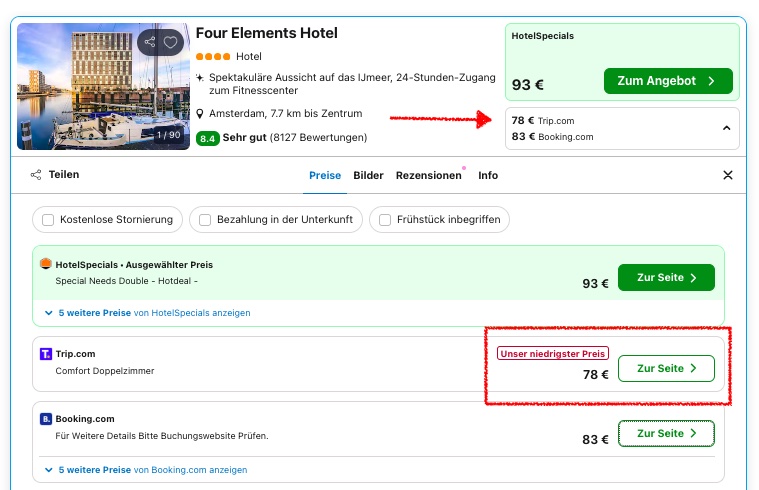Collapse the price list chevron beside Trip.com prices
Image resolution: width=759 pixels, height=490 pixels.
726,128
